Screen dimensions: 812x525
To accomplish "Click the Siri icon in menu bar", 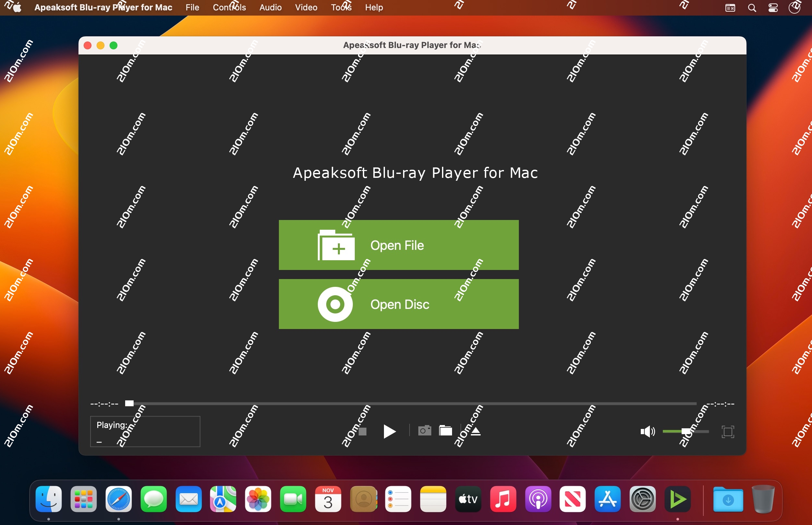I will (794, 7).
